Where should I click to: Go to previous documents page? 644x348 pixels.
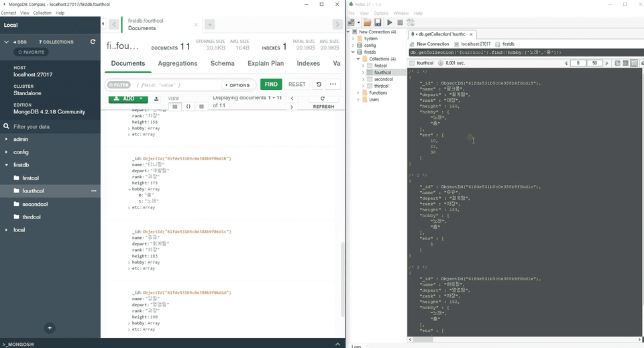(292, 99)
